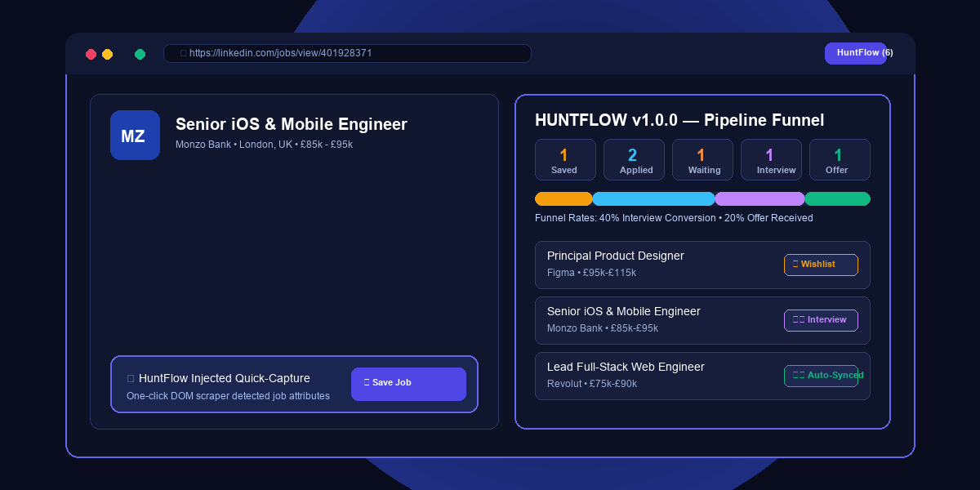Click the purple segment of funnel bar
Image resolution: width=980 pixels, height=490 pixels.
[759, 198]
